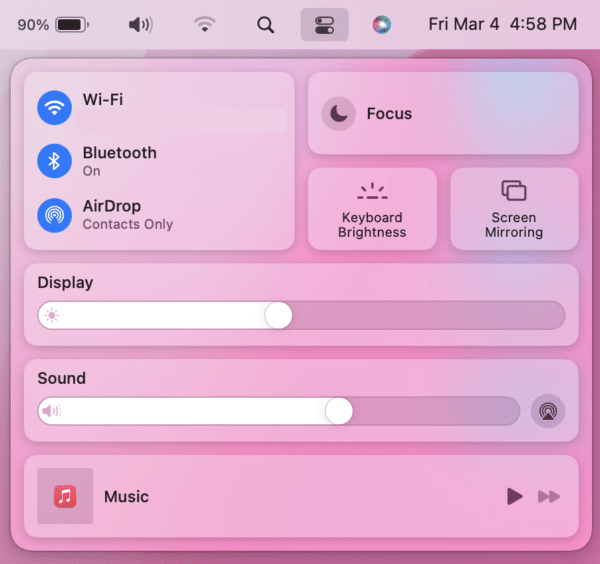
Task: Open the Wi-Fi menu bar item
Action: pyautogui.click(x=205, y=24)
